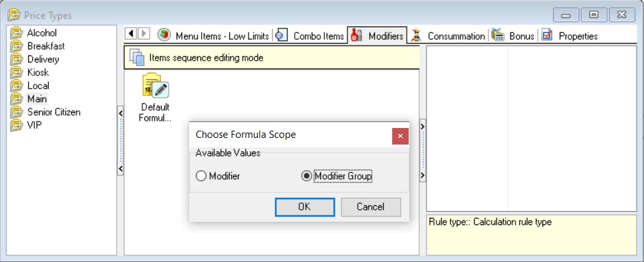Viewport: 644px width, 262px height.
Task: Select Senior Citizen in the price types list
Action: tap(54, 112)
